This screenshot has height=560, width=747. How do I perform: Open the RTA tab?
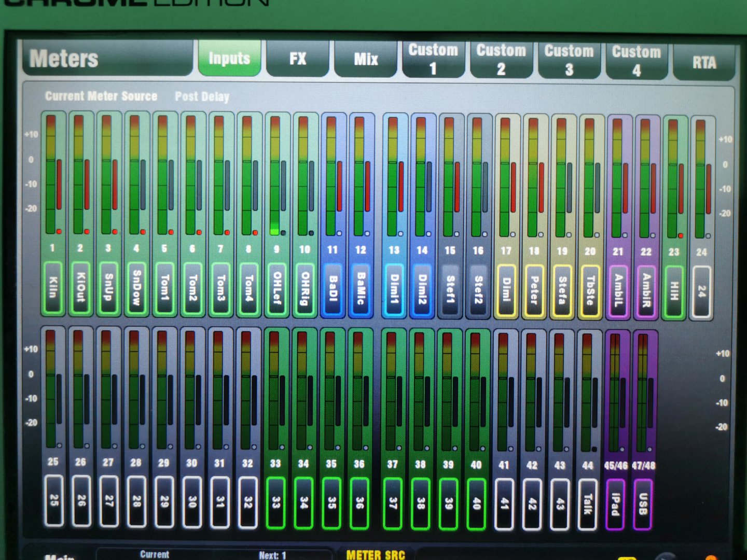point(704,62)
